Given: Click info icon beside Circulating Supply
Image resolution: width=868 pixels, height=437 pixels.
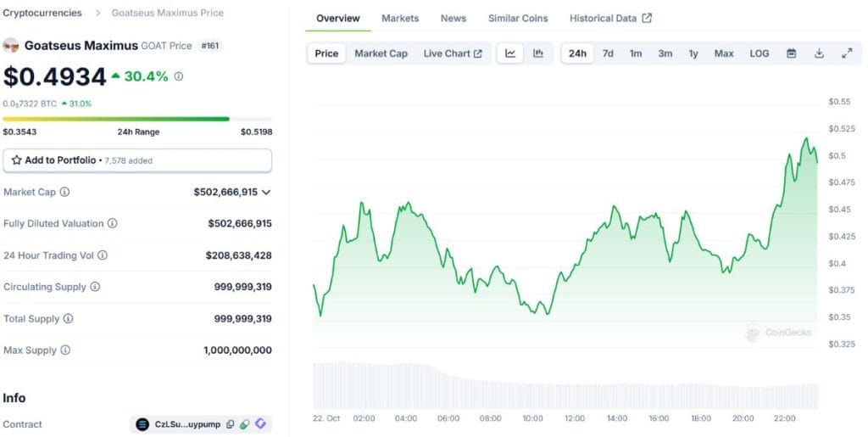Looking at the screenshot, I should pyautogui.click(x=95, y=286).
